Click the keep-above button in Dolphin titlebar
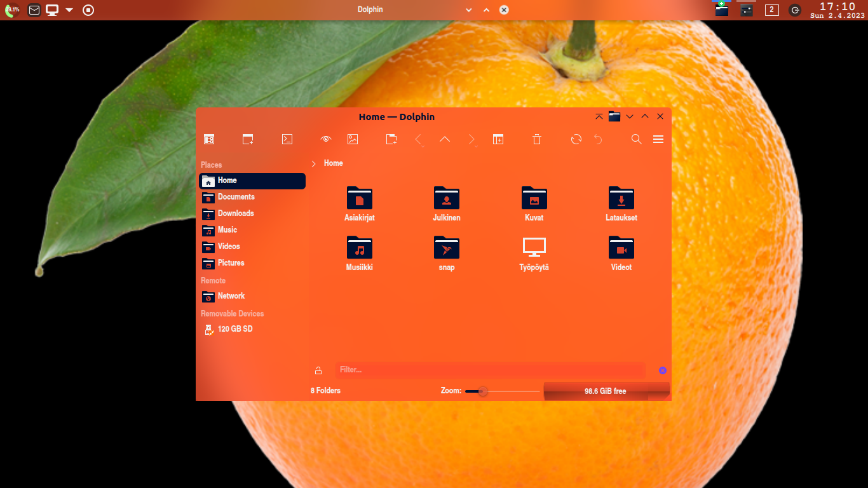This screenshot has width=868, height=488. pyautogui.click(x=599, y=117)
